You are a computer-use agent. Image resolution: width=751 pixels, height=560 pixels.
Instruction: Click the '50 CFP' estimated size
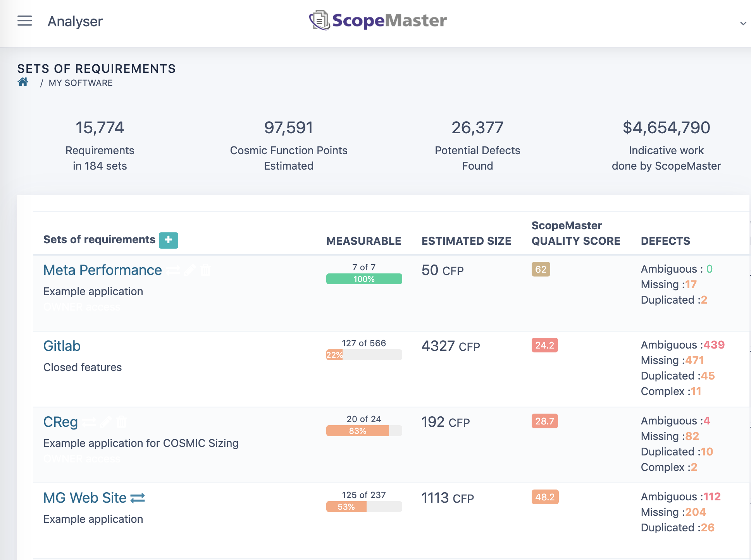click(443, 270)
